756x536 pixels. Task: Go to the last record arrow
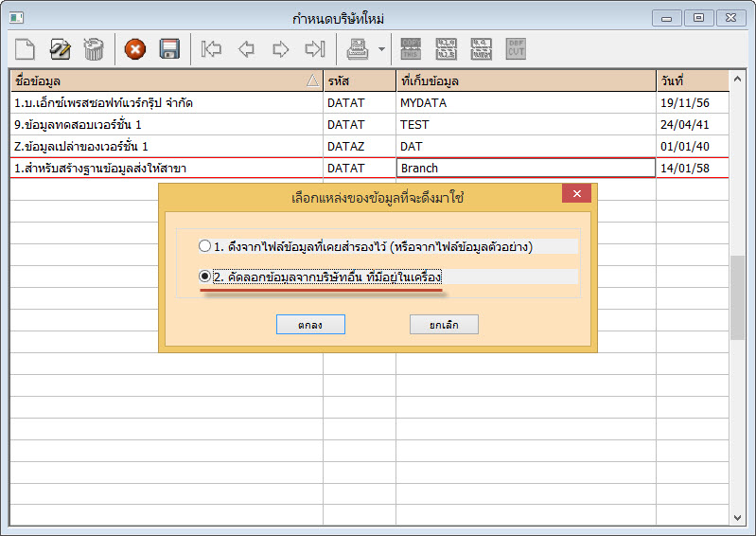(315, 49)
